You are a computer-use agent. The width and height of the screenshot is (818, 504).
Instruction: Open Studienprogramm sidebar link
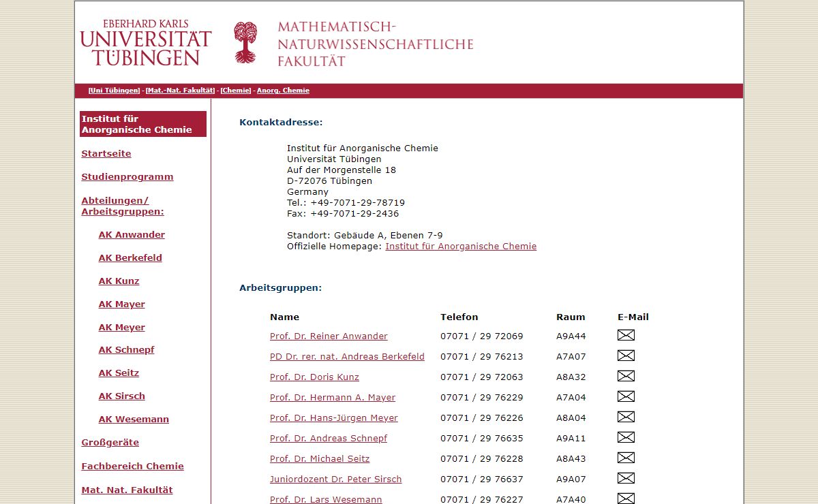pos(127,177)
